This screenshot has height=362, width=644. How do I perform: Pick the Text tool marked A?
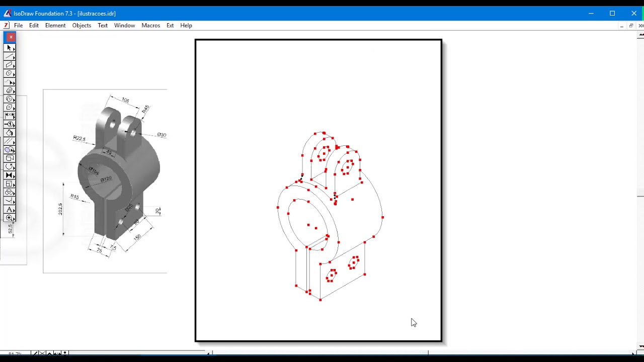click(x=10, y=210)
